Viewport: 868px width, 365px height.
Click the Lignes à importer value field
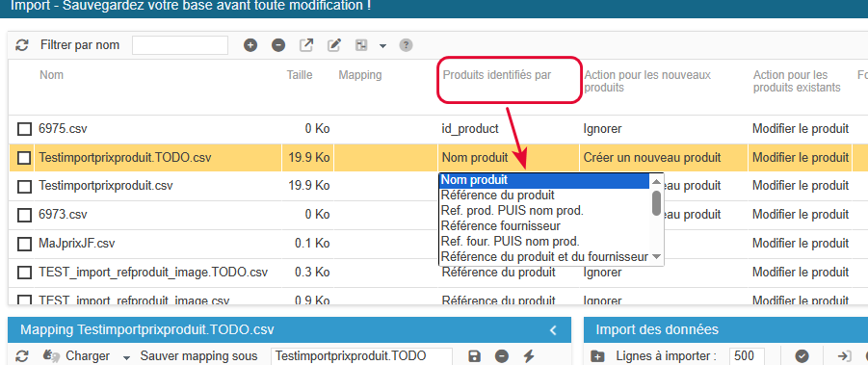747,356
